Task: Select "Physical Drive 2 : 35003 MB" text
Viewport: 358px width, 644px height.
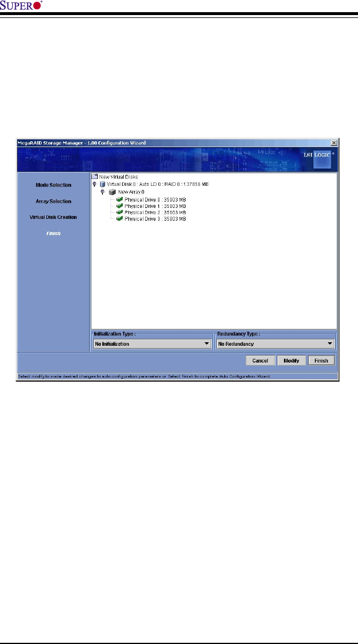Action: click(x=156, y=213)
